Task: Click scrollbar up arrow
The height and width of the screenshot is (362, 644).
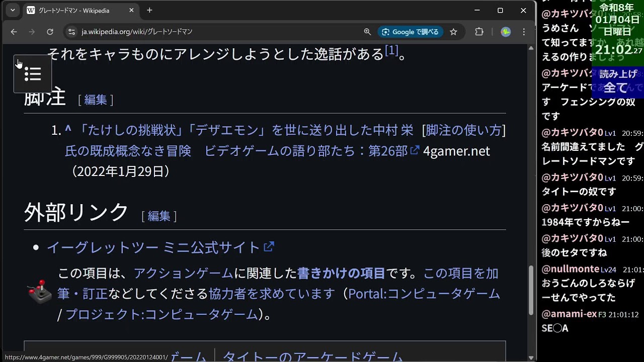Action: coord(531,48)
